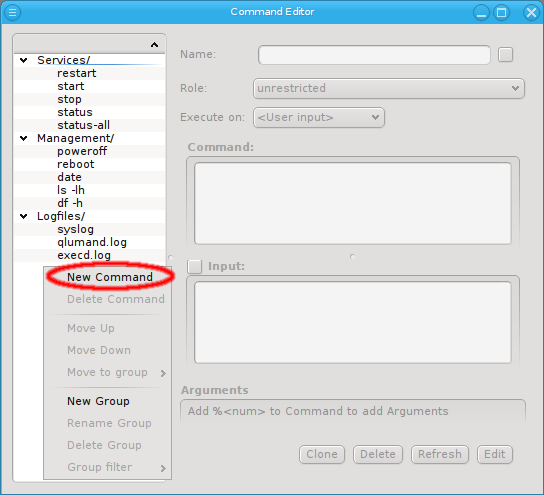Open the window menu icon in title bar
This screenshot has width=544, height=495.
pyautogui.click(x=12, y=12)
